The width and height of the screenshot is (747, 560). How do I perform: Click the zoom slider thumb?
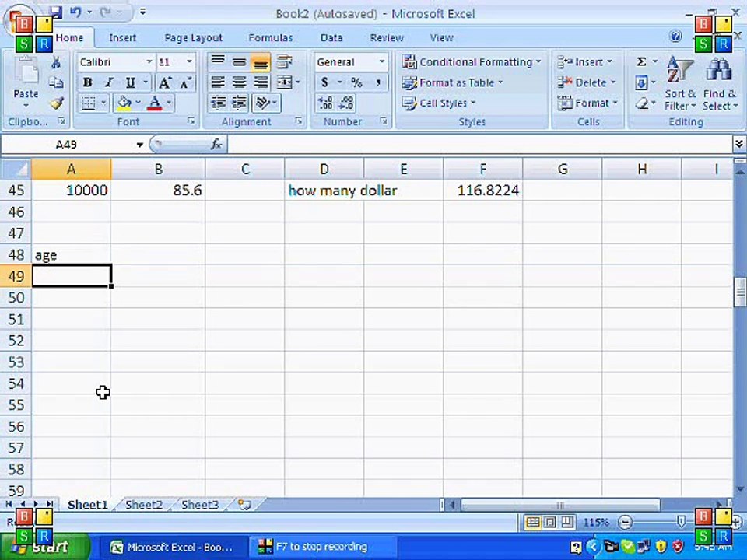tap(681, 523)
